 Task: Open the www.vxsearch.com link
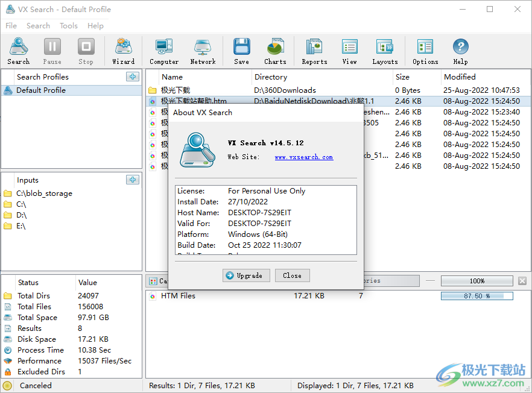click(304, 157)
